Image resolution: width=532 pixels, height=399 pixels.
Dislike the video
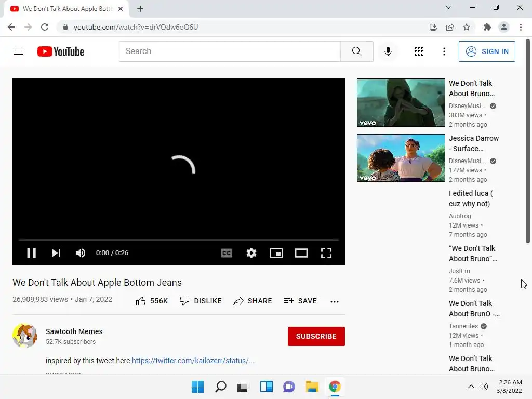201,301
